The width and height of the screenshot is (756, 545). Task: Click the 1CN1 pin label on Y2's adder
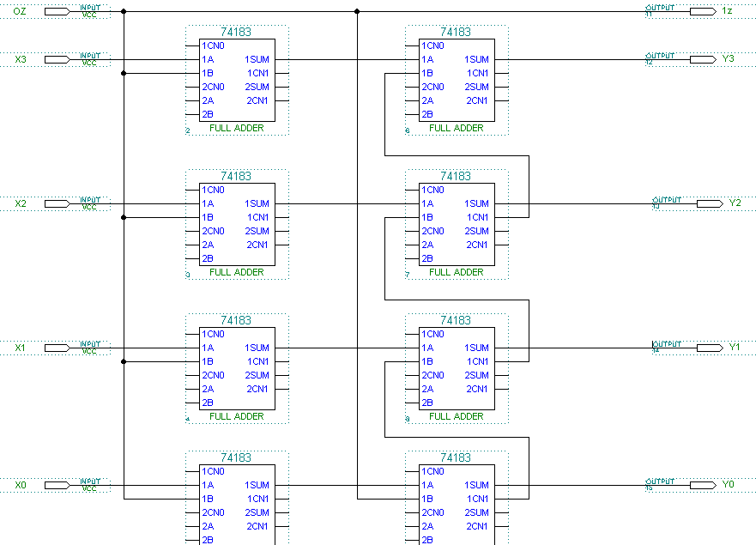coord(478,217)
